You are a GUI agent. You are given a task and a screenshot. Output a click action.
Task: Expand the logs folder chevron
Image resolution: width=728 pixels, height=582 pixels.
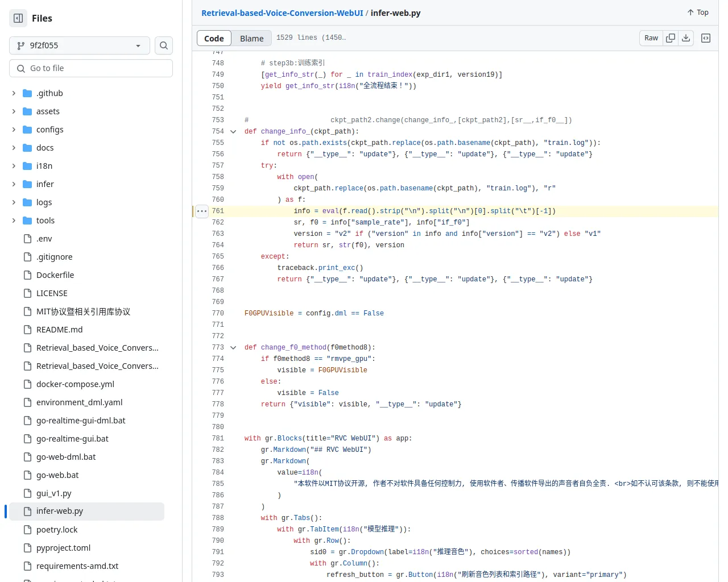click(14, 202)
